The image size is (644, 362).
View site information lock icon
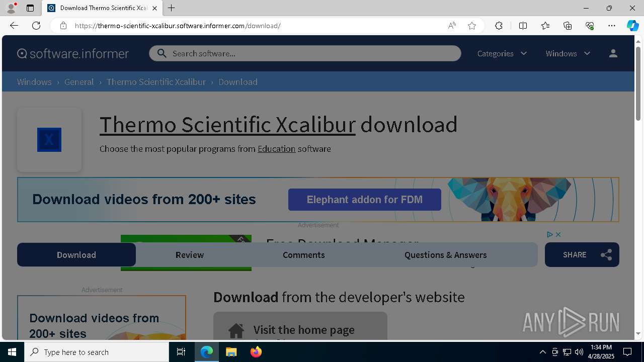pos(63,26)
